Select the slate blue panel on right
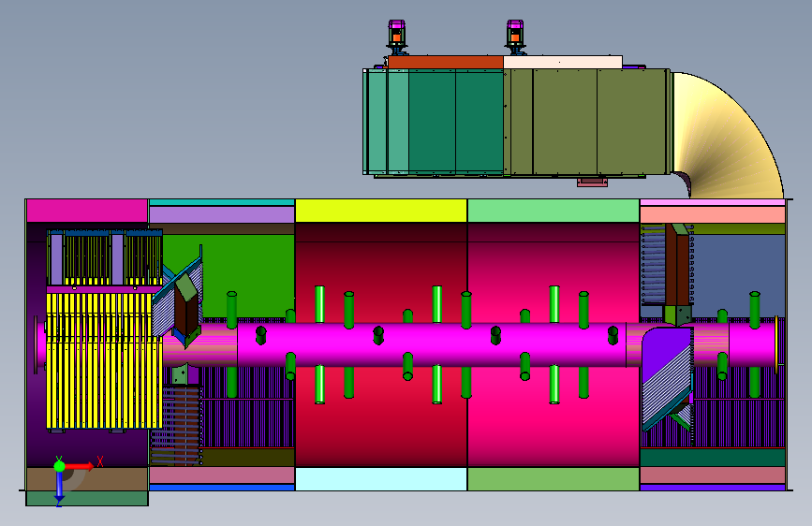Viewport: 812px width, 526px height. coord(740,275)
